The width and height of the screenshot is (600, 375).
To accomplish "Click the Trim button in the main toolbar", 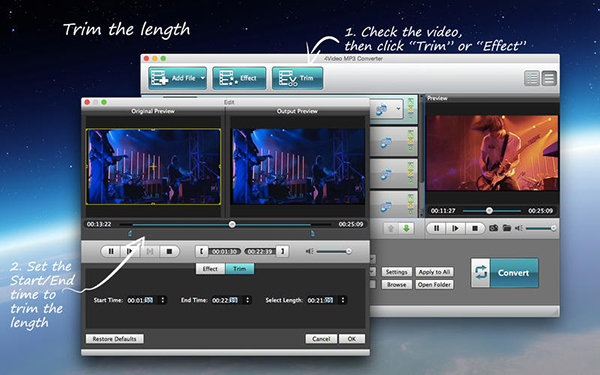I will pos(297,78).
